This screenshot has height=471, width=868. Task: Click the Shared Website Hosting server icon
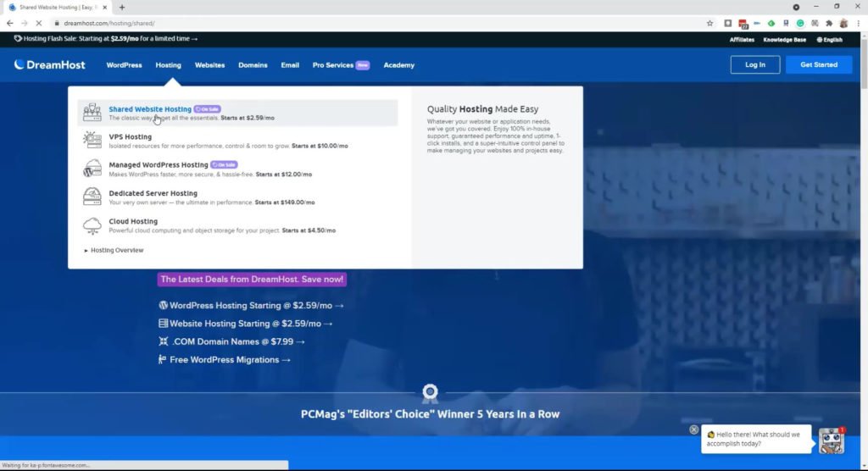point(92,113)
